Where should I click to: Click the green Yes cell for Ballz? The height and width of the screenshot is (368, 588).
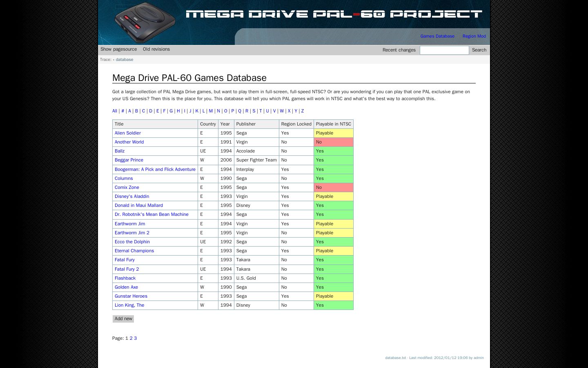click(334, 151)
